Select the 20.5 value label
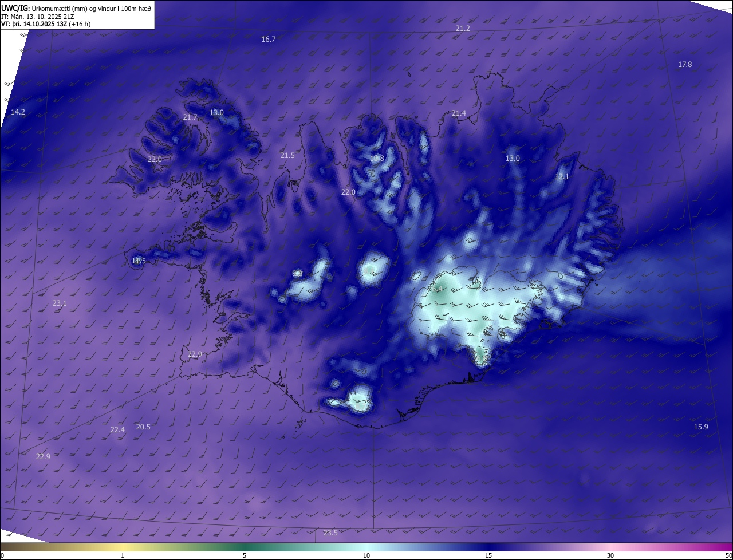733x560 pixels. pos(143,427)
